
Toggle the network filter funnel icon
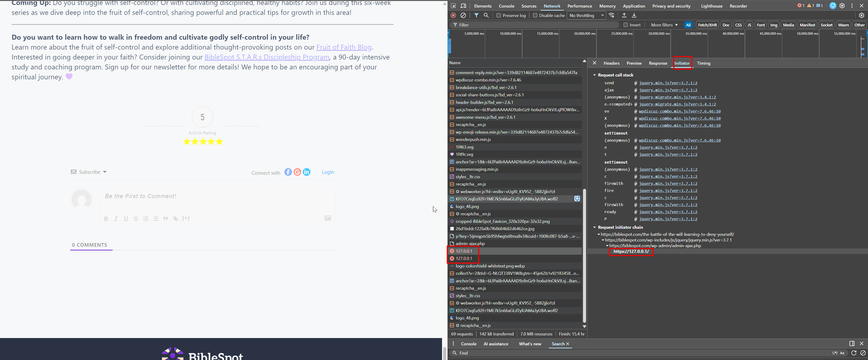(476, 15)
